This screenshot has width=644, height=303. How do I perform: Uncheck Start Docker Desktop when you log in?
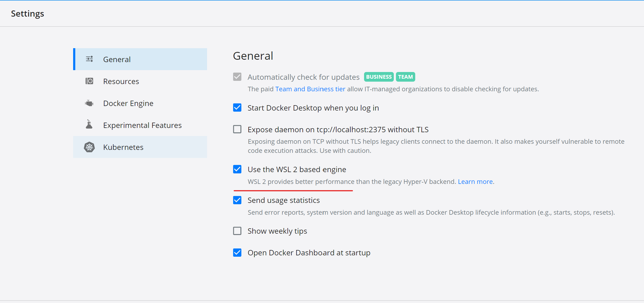pyautogui.click(x=237, y=108)
